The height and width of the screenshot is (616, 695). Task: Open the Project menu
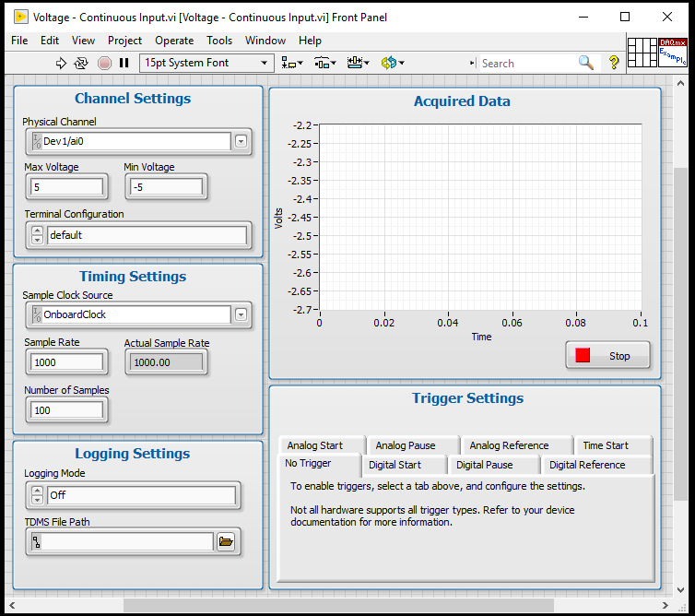124,41
